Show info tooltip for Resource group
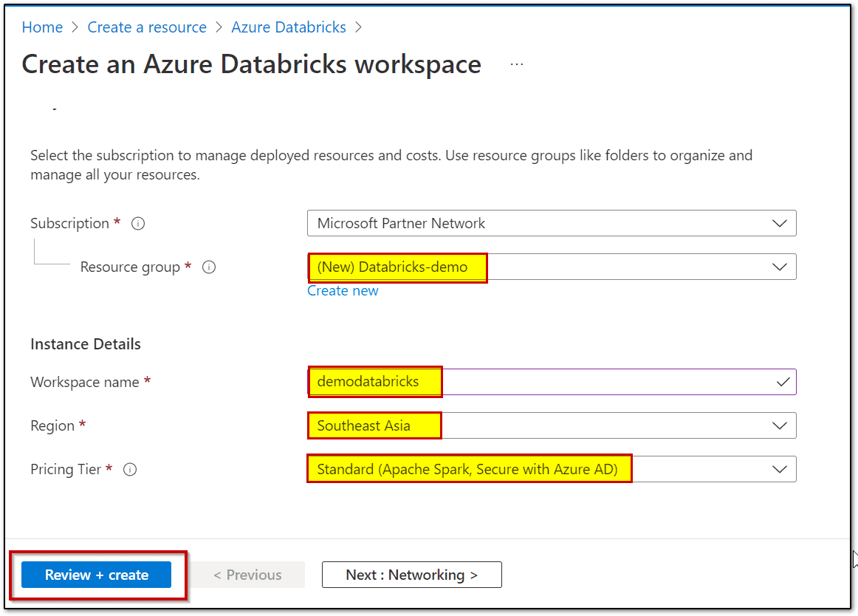 [209, 267]
